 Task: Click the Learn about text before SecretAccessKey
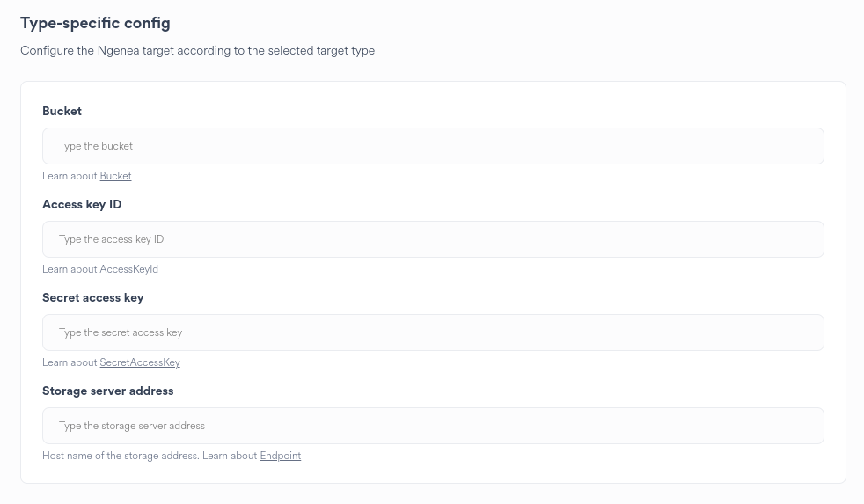click(x=70, y=362)
